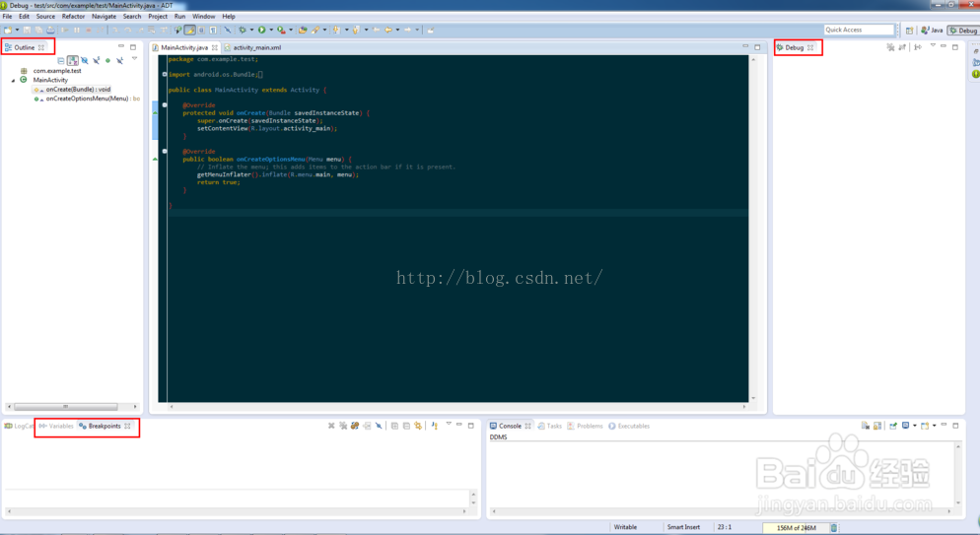The width and height of the screenshot is (980, 535).
Task: Toggle Hide Non-Public Members green dot icon
Action: (x=107, y=60)
